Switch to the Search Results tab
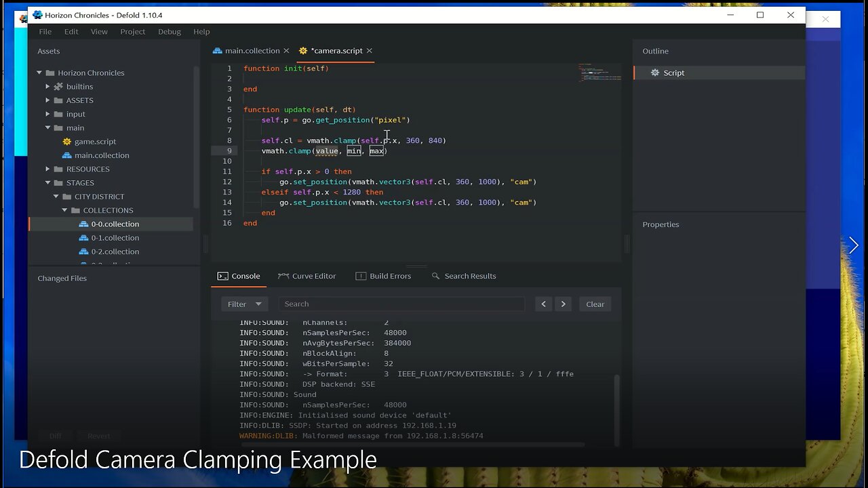Screen dimensions: 868x488 click(x=464, y=276)
